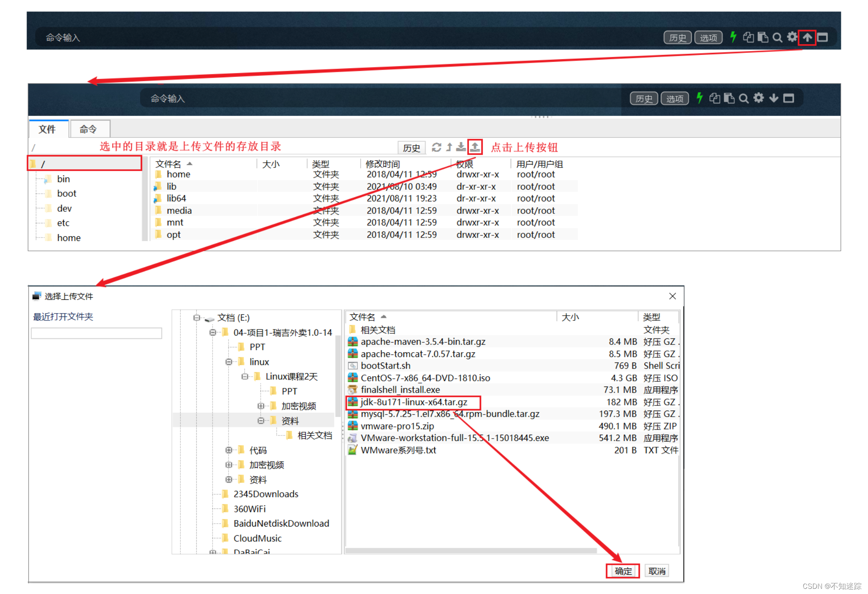Click the paste icon in the up-arrow command bar
This screenshot has height=594, width=868.
(763, 37)
